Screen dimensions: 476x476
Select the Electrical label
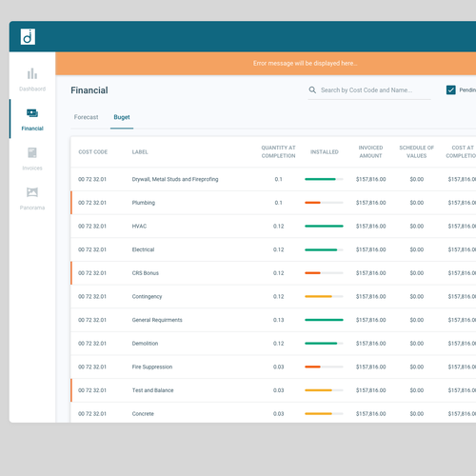pyautogui.click(x=143, y=249)
